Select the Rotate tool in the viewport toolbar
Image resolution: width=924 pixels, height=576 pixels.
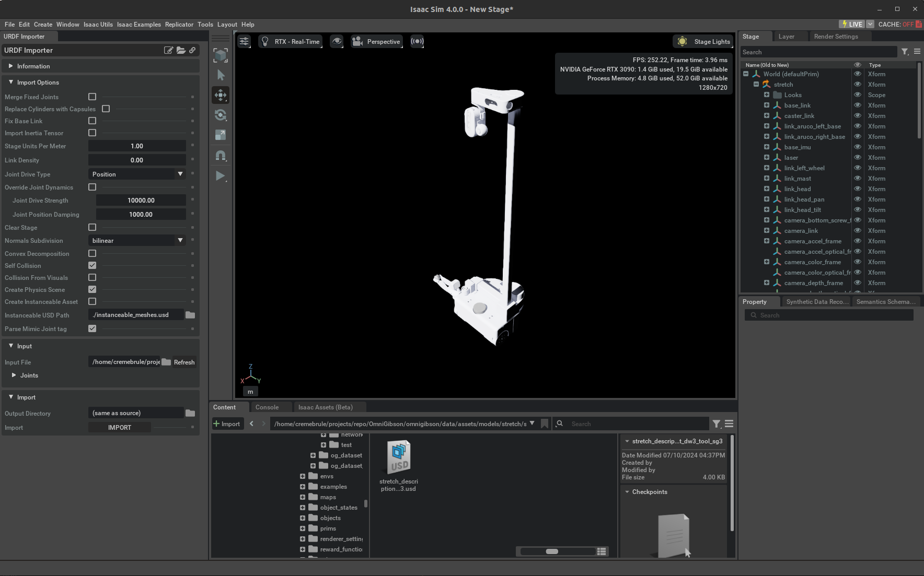pos(221,115)
